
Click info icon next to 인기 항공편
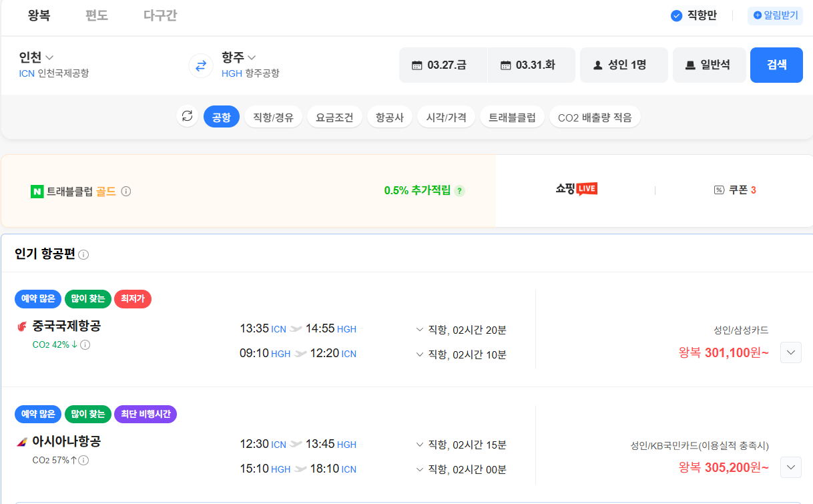(x=83, y=255)
